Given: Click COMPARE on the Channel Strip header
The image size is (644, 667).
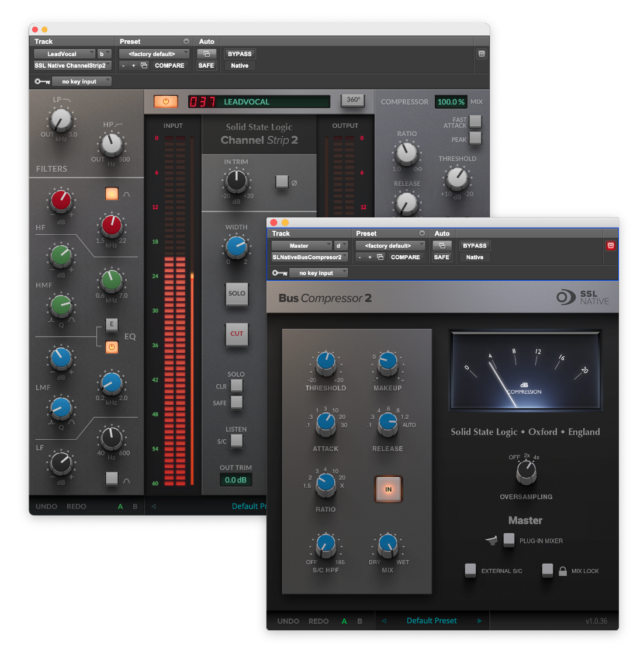Looking at the screenshot, I should [x=169, y=65].
